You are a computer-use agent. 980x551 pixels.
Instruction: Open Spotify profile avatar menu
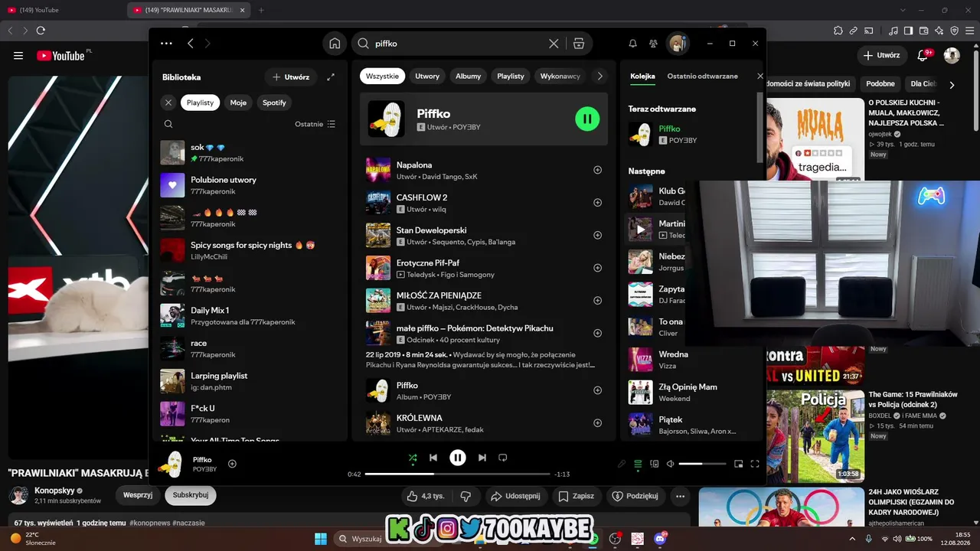[677, 44]
